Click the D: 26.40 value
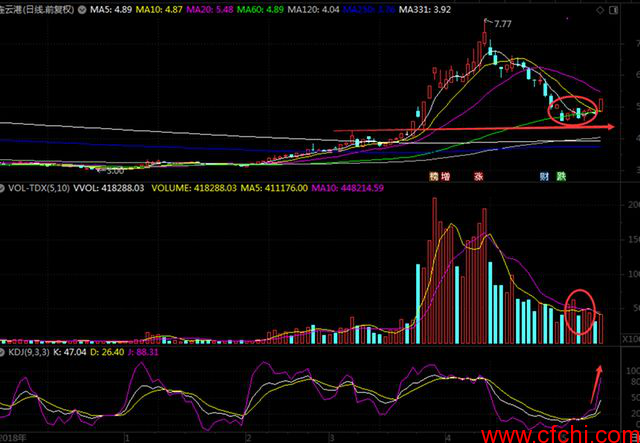This screenshot has width=640, height=443. click(x=107, y=352)
